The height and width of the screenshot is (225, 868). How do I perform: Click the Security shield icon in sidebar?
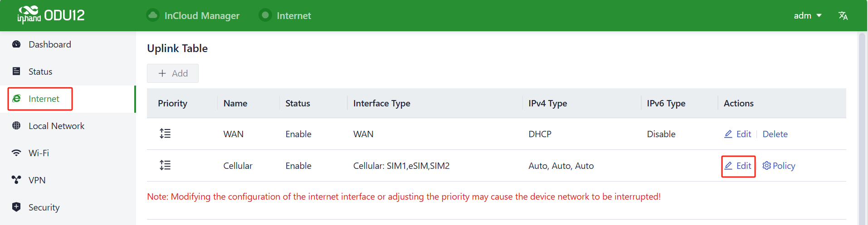16,207
